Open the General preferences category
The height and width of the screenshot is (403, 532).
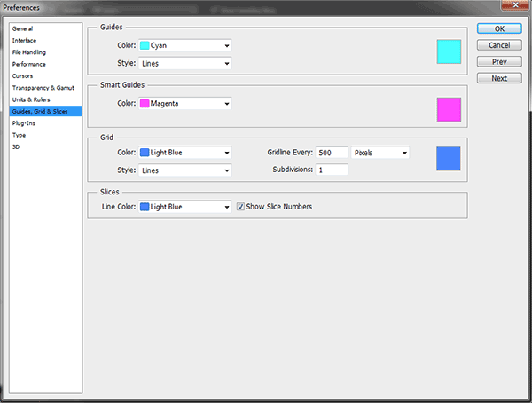[x=22, y=28]
